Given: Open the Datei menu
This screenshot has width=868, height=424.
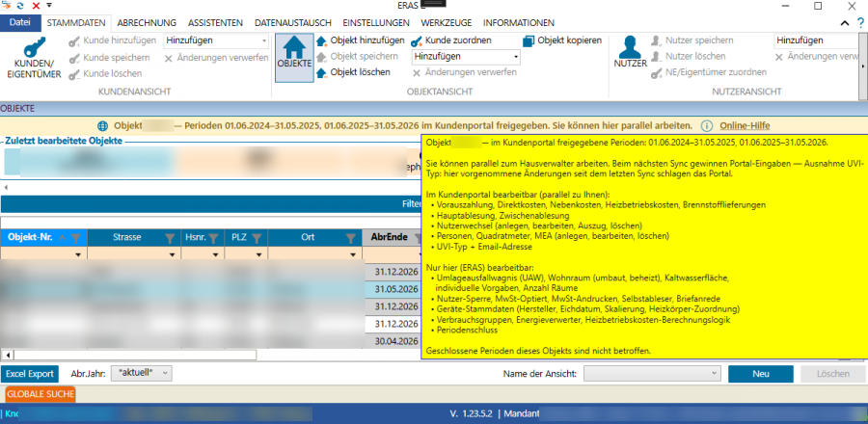Looking at the screenshot, I should 20,23.
